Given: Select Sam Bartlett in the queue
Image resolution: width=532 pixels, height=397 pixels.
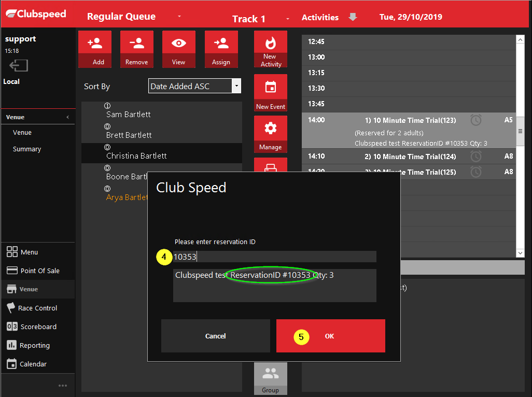Looking at the screenshot, I should 161,112.
